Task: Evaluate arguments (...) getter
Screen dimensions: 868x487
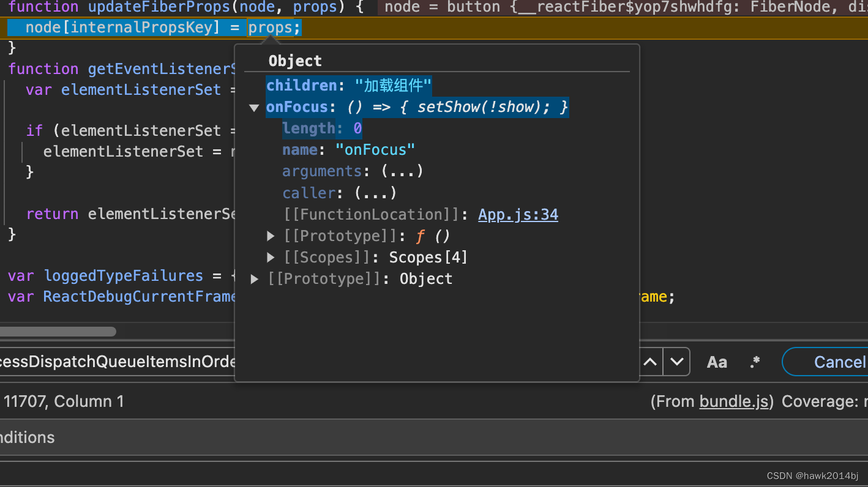Action: [402, 171]
